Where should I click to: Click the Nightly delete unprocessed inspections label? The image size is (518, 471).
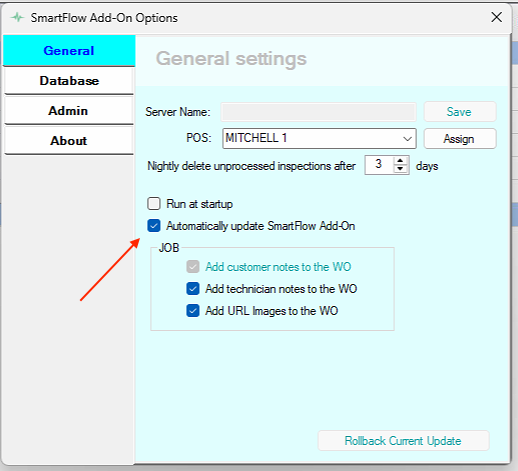[x=251, y=166]
